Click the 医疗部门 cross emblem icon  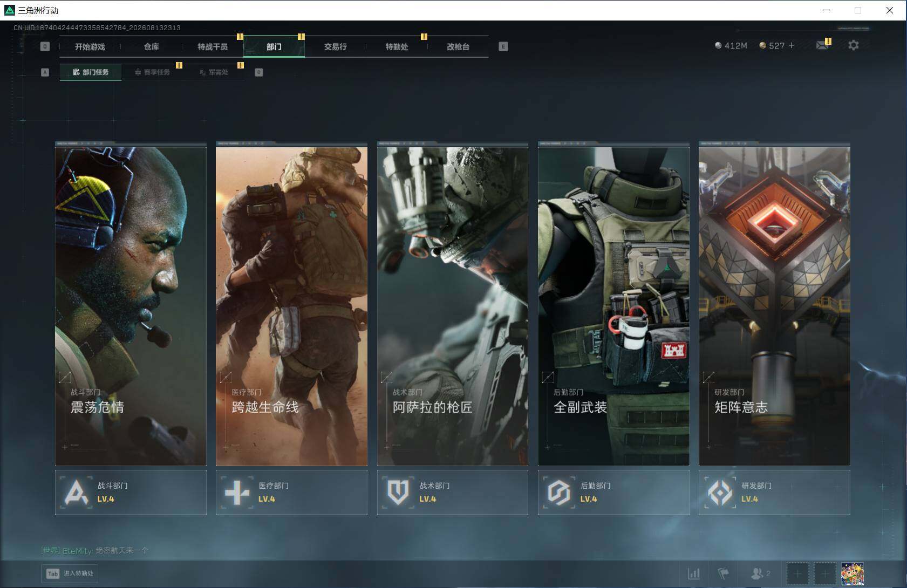(x=237, y=493)
